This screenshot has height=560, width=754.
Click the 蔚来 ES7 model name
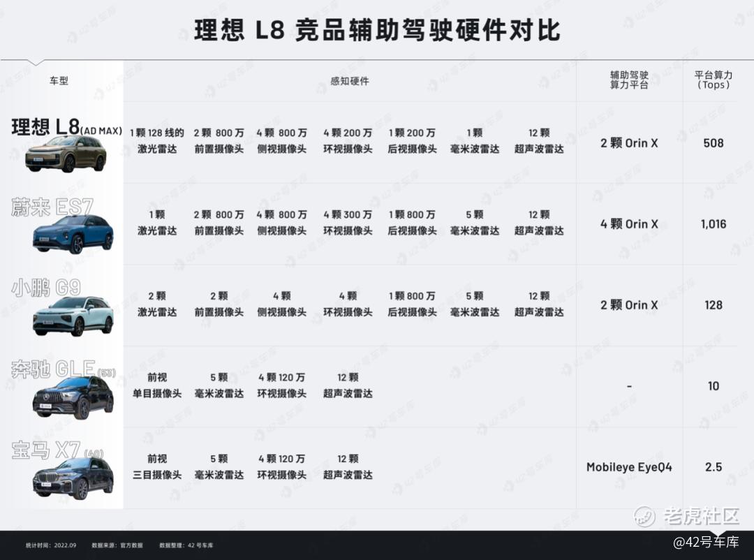click(52, 207)
